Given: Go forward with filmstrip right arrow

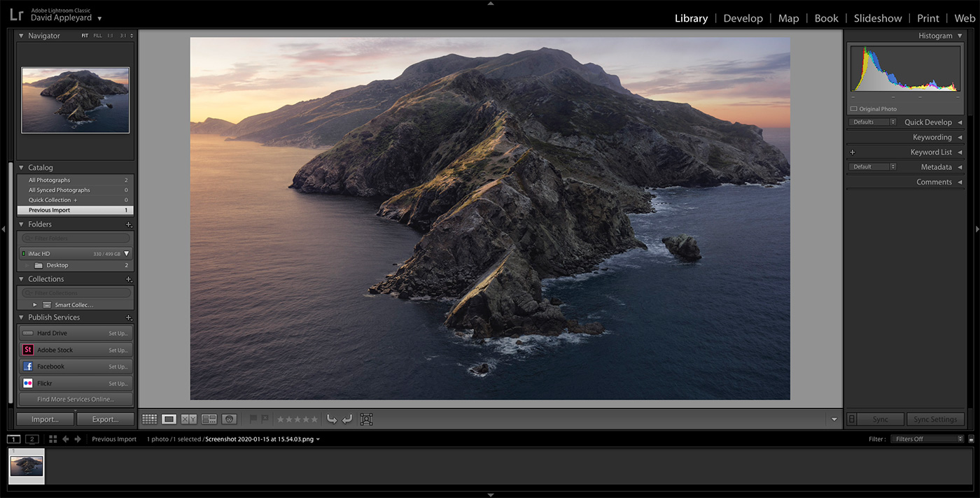Looking at the screenshot, I should pos(78,439).
